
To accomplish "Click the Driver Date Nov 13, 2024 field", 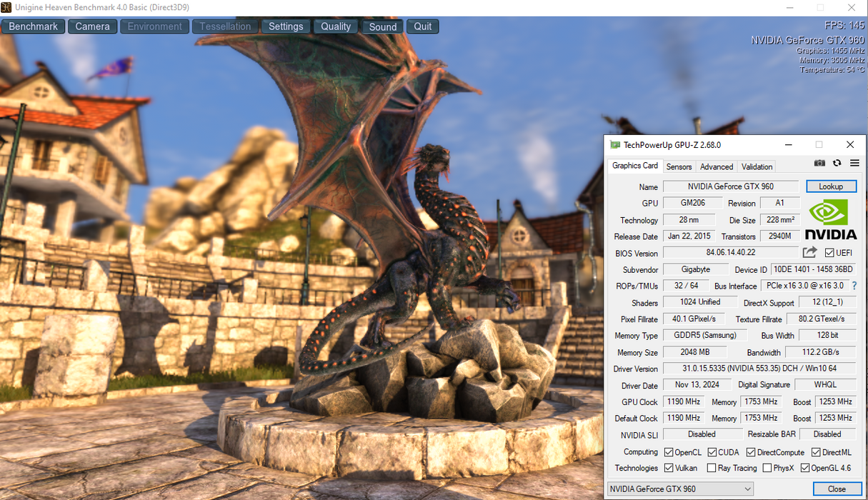I will pyautogui.click(x=696, y=385).
